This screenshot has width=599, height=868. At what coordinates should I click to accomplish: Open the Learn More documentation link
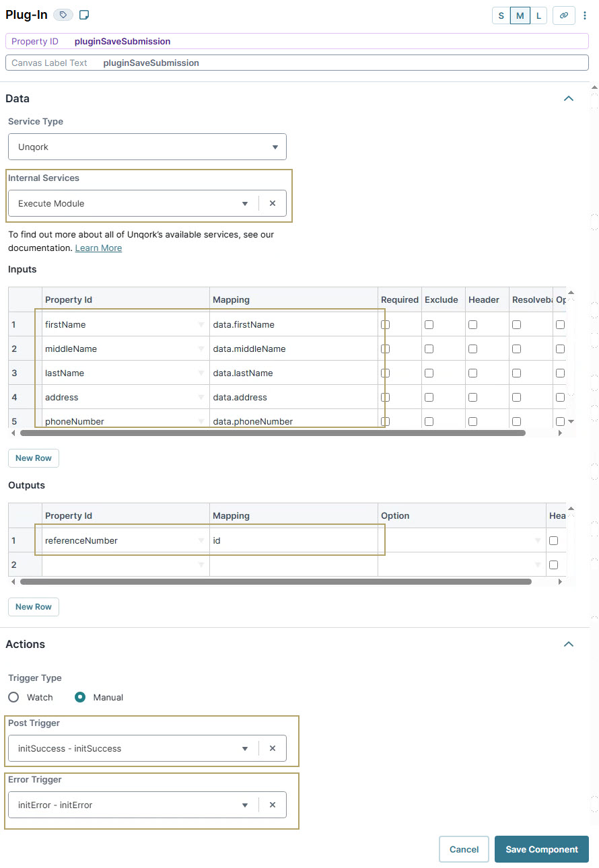point(98,248)
